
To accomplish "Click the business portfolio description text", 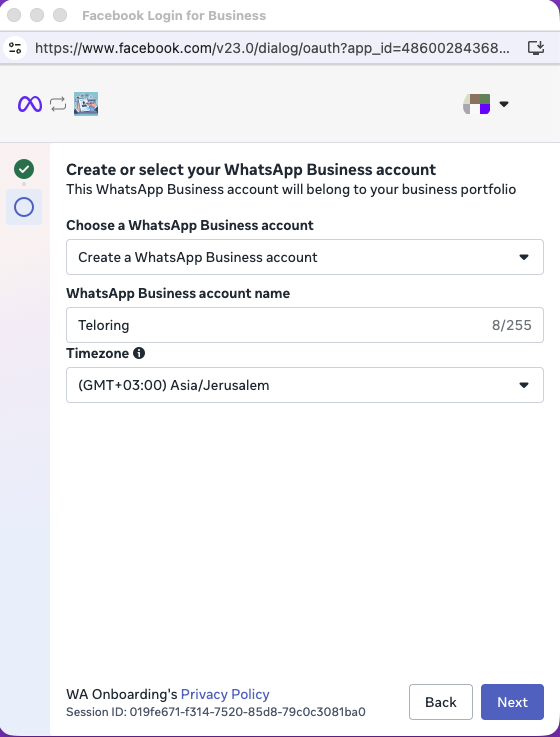I will pyautogui.click(x=291, y=189).
